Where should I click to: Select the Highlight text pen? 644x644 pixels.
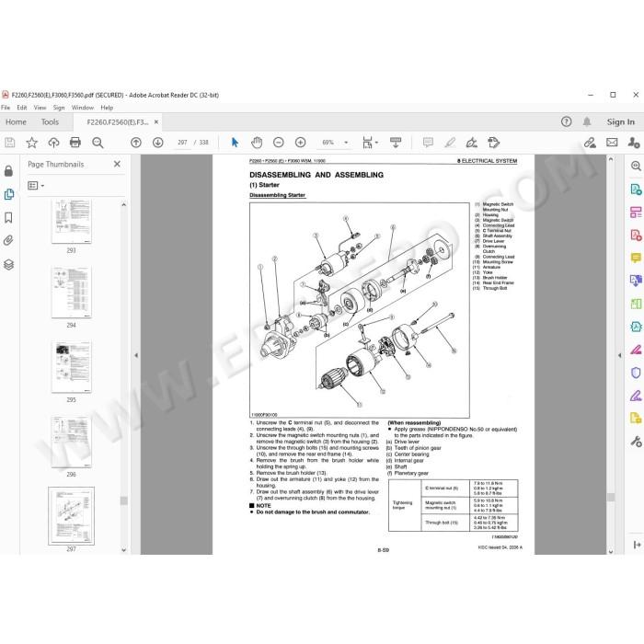click(450, 143)
